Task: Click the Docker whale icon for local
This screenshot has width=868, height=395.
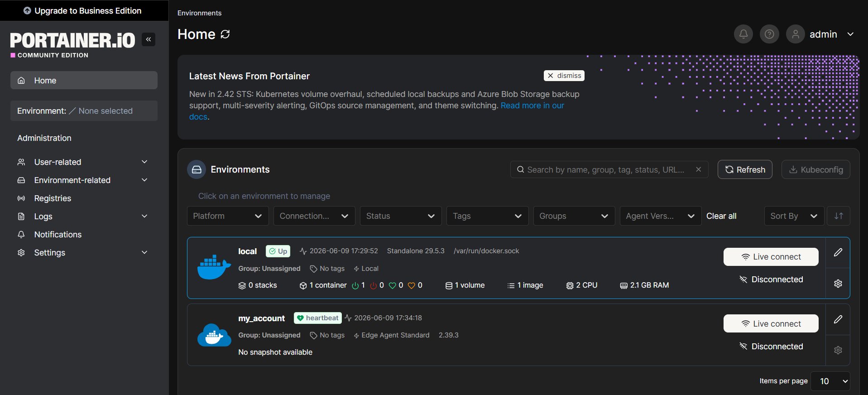Action: tap(214, 267)
